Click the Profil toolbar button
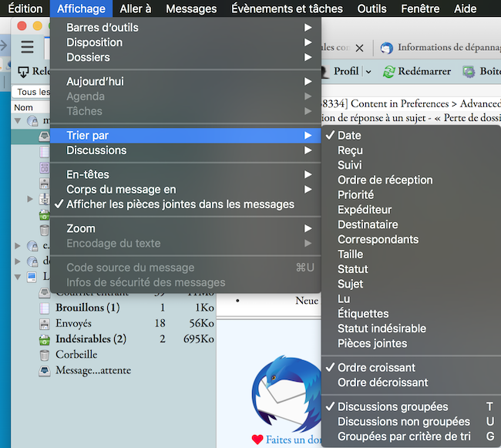 coord(346,71)
